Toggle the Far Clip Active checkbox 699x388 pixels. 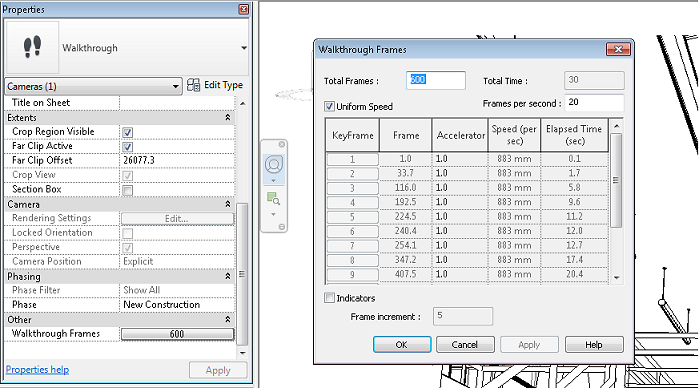point(127,147)
